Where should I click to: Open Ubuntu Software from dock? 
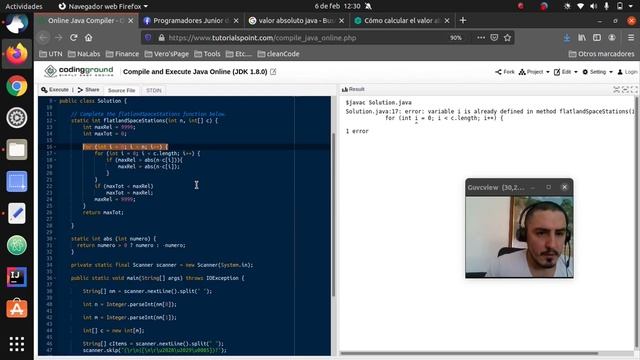coord(17,309)
